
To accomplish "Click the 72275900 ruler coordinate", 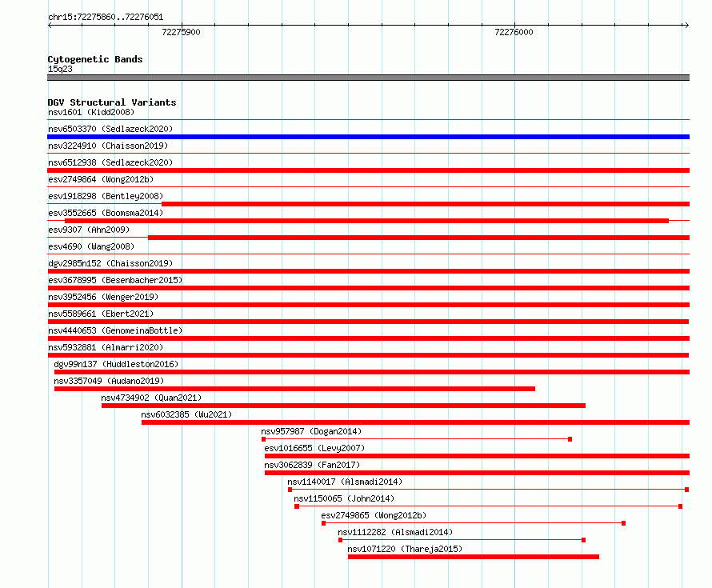I will pos(181,32).
